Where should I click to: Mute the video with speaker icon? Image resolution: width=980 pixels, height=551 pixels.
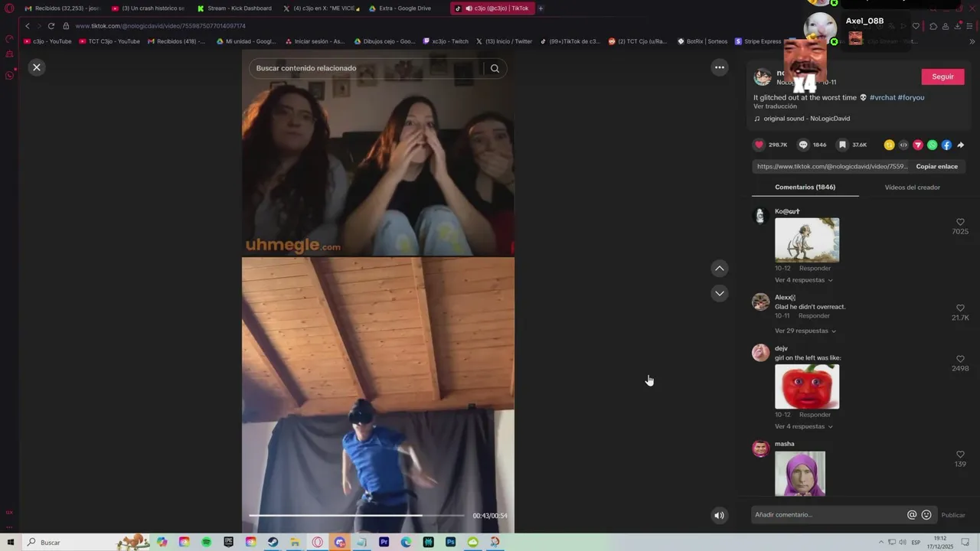(719, 515)
